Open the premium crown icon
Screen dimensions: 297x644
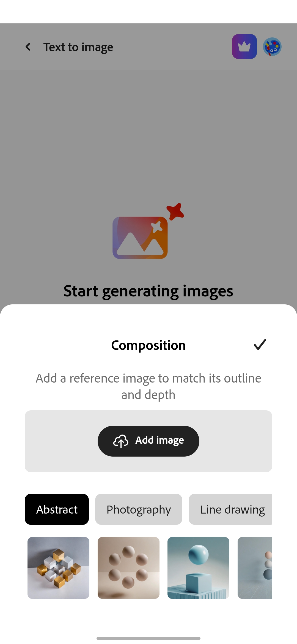[x=244, y=47]
